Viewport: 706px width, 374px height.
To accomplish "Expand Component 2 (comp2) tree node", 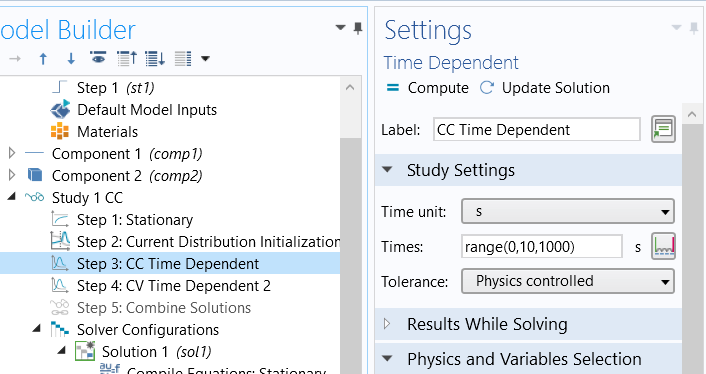I will (x=12, y=175).
